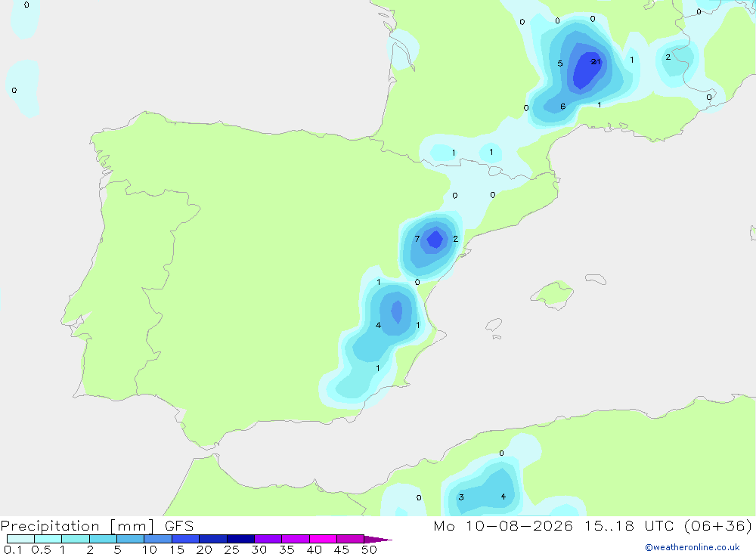Click the legend label '10'
The width and height of the screenshot is (756, 554).
pos(149,549)
